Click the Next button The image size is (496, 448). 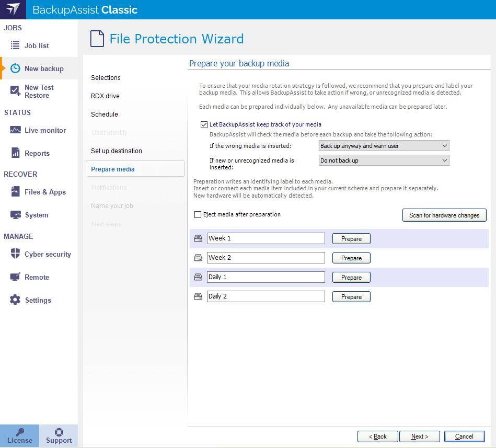(x=420, y=436)
